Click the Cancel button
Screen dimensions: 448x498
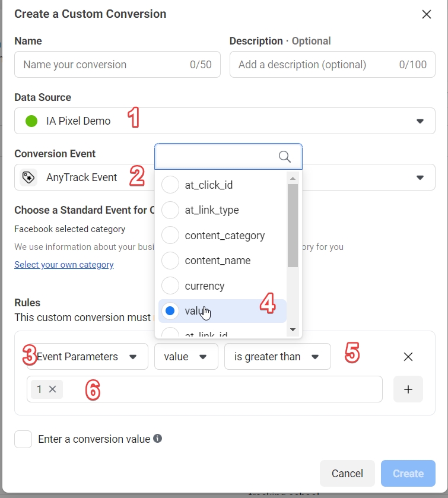point(347,473)
